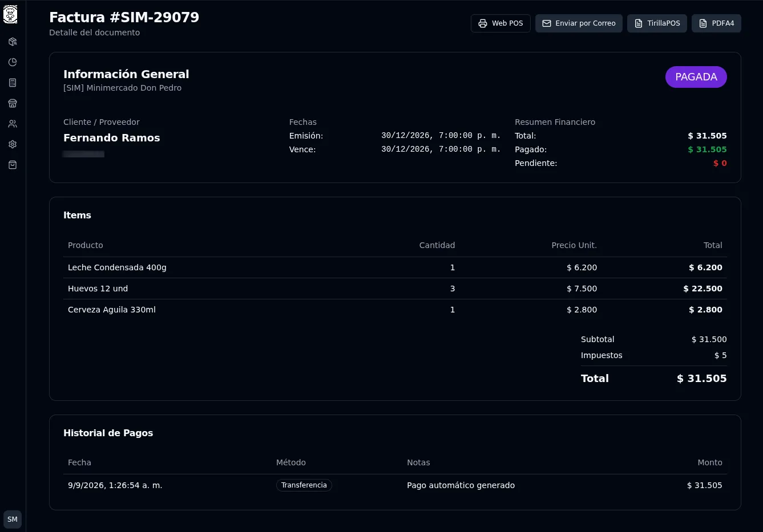Click the payment date 9/9/2026, 1:26:54 a. m.

pyautogui.click(x=115, y=485)
